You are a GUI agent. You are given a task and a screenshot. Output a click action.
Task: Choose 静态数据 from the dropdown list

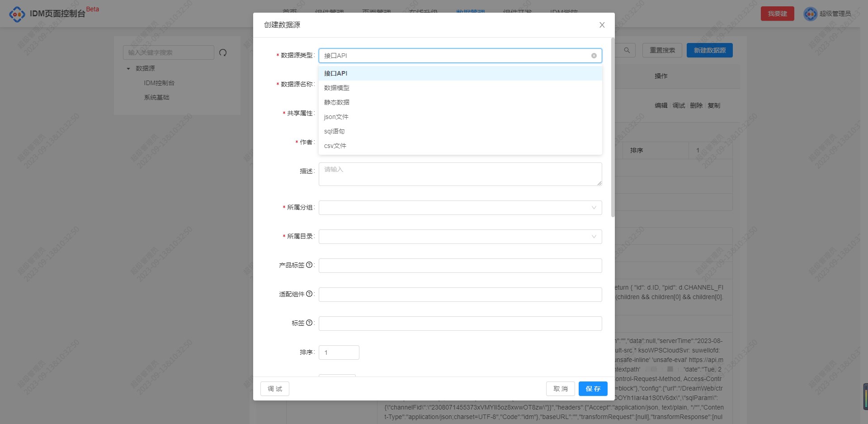[460, 102]
